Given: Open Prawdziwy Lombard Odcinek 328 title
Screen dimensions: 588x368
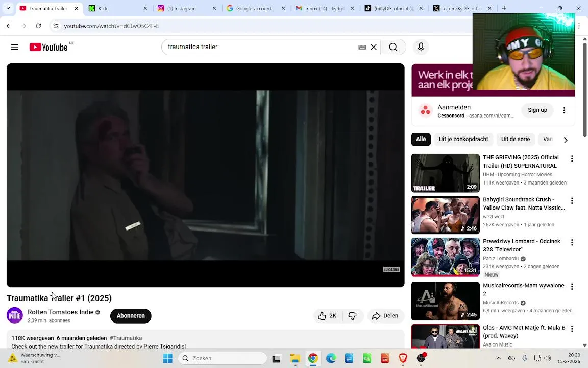Looking at the screenshot, I should point(521,245).
